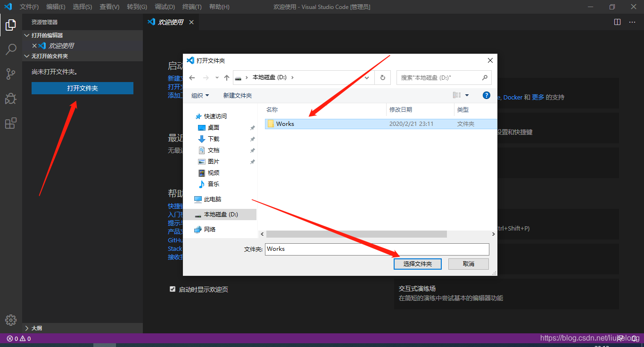Screen dimensions: 644x347
Task: Open the editor more actions ellipsis
Action: (632, 22)
